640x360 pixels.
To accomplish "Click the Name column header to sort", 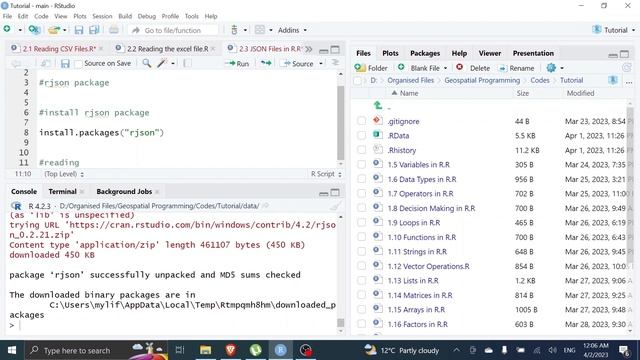I will [409, 93].
